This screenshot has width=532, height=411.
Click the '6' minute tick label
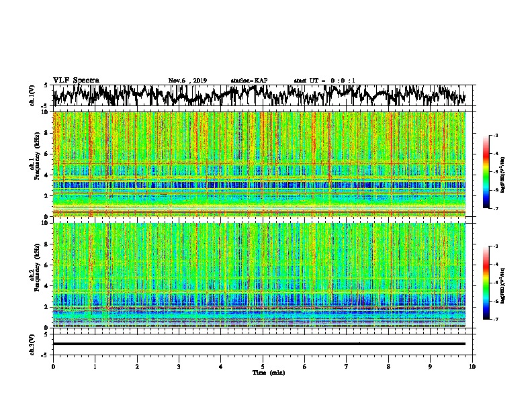coord(304,367)
